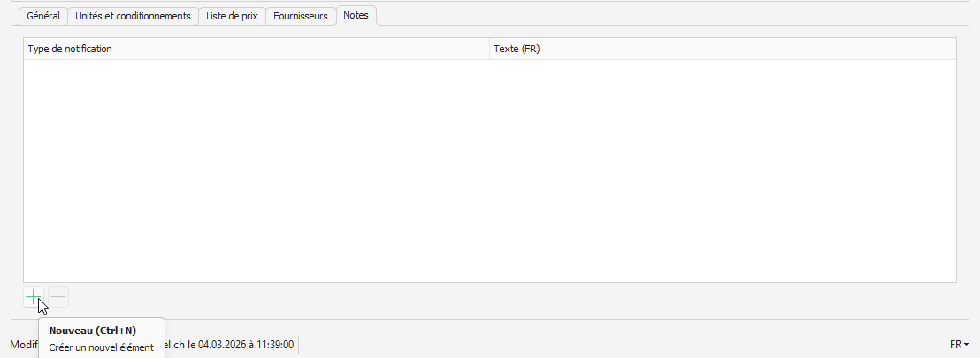This screenshot has width=980, height=358.
Task: Go to the Liste de prix tab
Action: 232,16
